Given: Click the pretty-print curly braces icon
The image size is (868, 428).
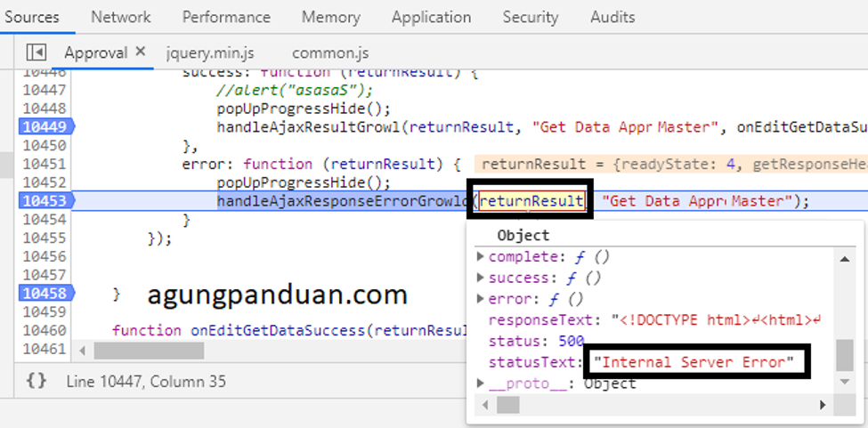Looking at the screenshot, I should click(x=36, y=381).
